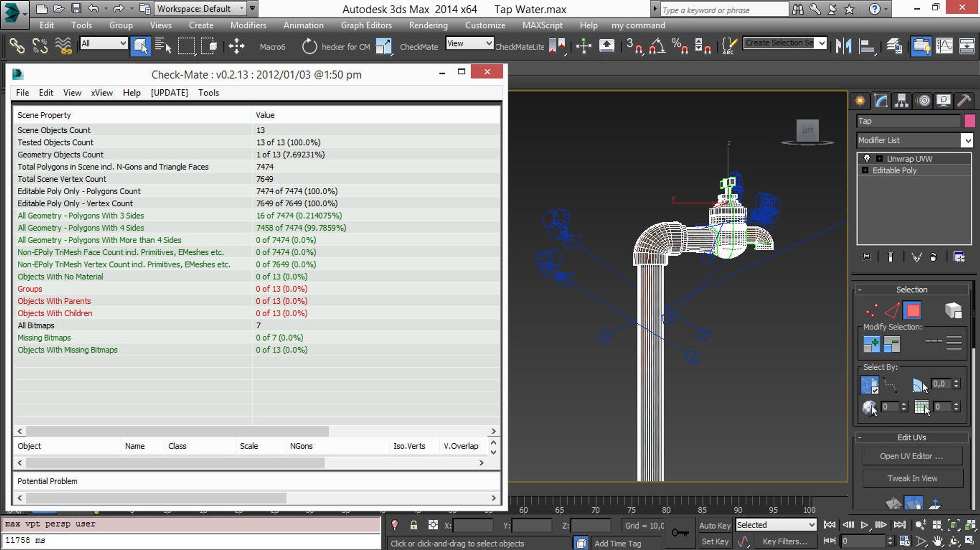Select the Scale tool icon
The height and width of the screenshot is (550, 980).
coord(383,46)
